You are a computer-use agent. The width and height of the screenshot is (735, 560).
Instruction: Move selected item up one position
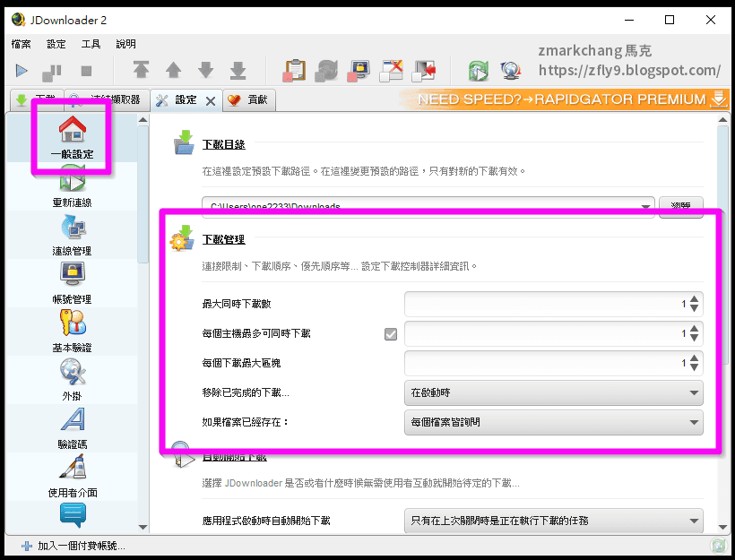[173, 70]
